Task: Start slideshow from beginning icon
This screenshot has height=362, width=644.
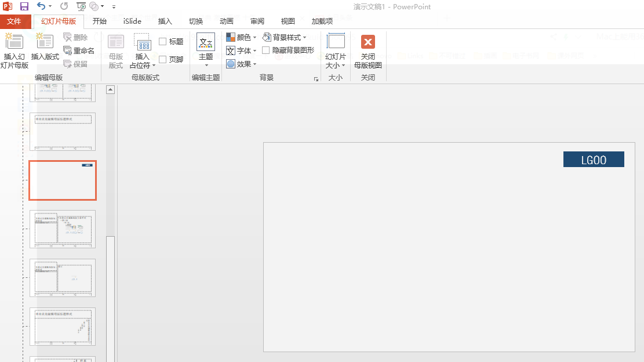Action: point(81,6)
